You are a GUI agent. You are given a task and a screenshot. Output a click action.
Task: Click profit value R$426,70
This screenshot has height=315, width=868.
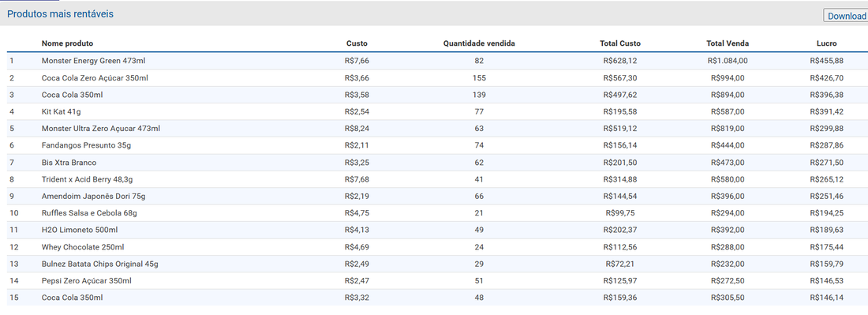click(826, 78)
